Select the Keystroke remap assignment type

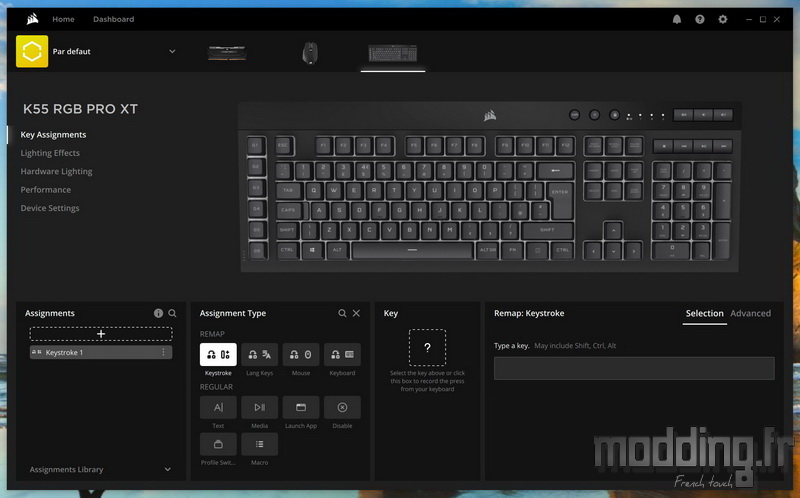tap(218, 354)
